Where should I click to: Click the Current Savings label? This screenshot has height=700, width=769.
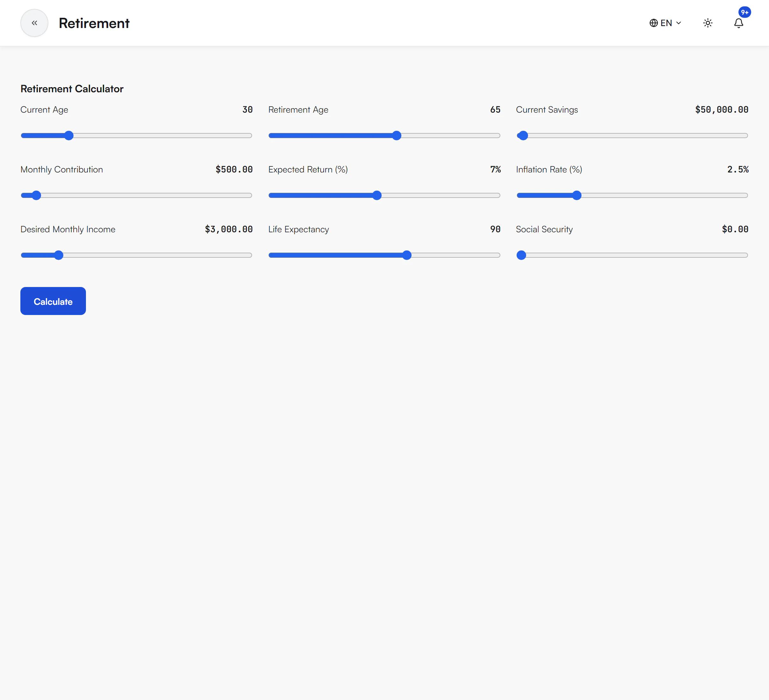click(x=547, y=110)
